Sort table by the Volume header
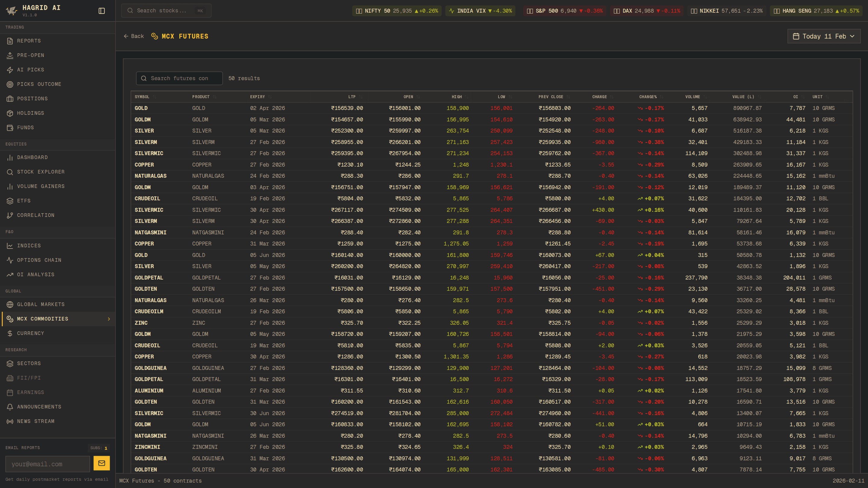Viewport: 868px width, 488px height. [x=693, y=97]
